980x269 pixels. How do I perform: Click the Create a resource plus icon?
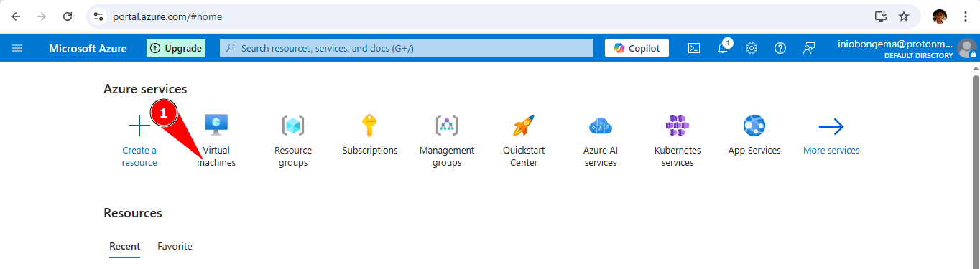(139, 127)
